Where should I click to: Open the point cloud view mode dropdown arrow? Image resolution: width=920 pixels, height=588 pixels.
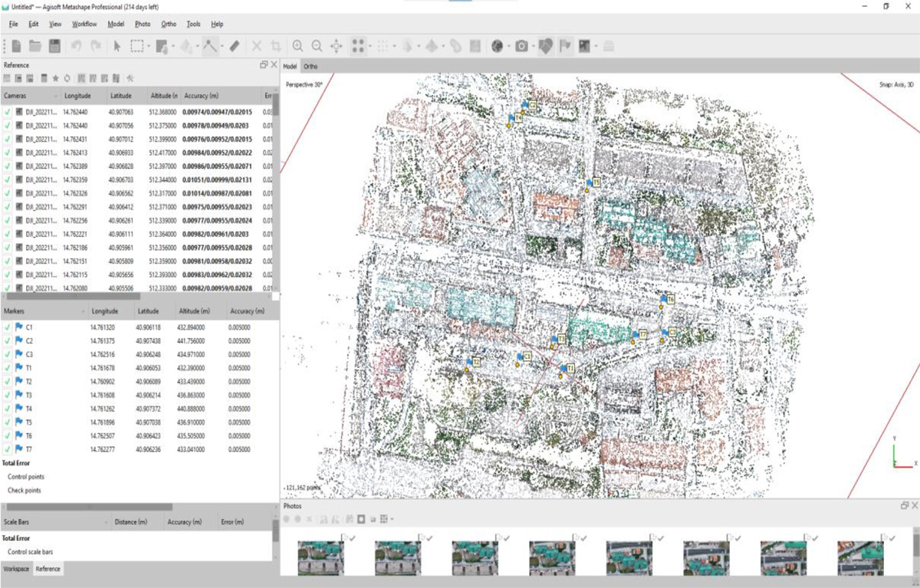(371, 47)
